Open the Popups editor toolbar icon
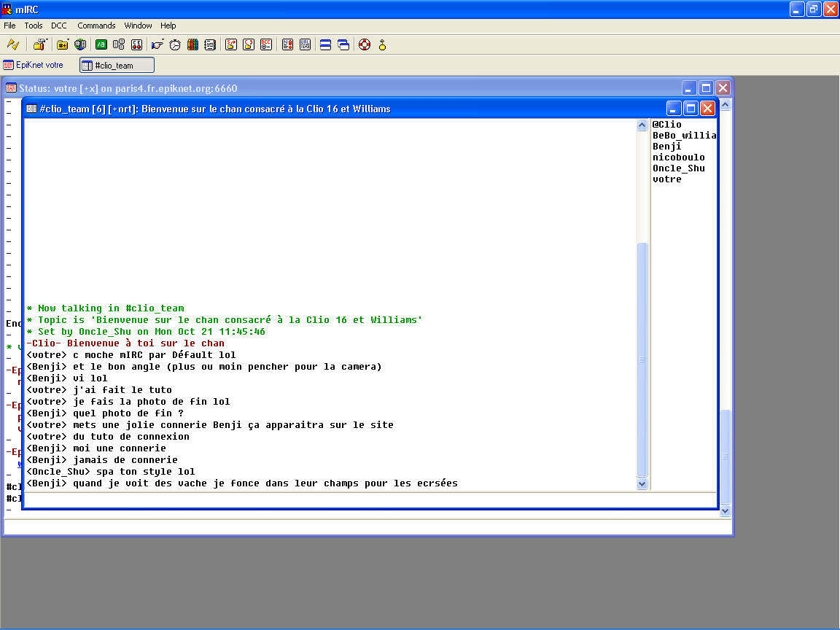Screen dimensions: 840x630 click(x=119, y=45)
